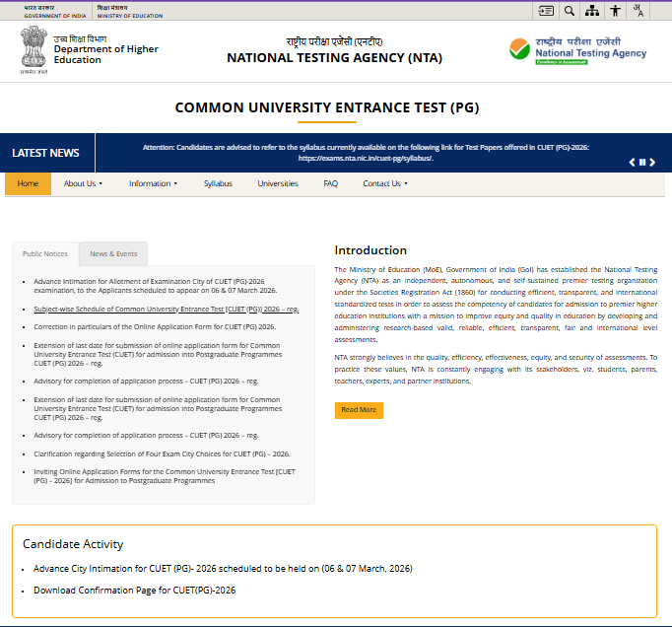
Task: Click the Government of India emblem logo
Action: tap(33, 51)
